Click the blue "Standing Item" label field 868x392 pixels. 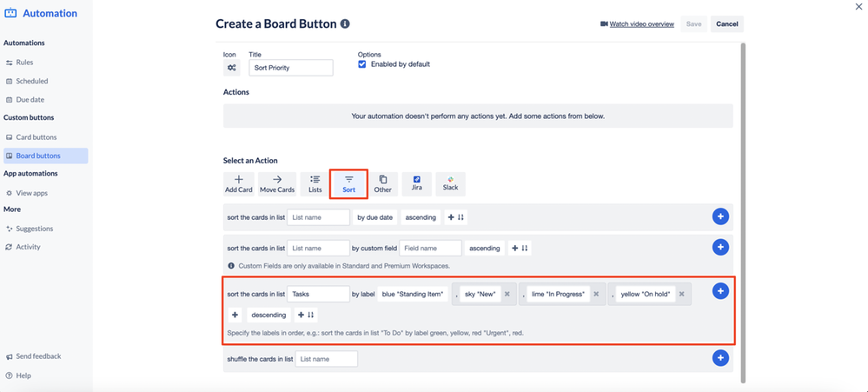pos(414,294)
